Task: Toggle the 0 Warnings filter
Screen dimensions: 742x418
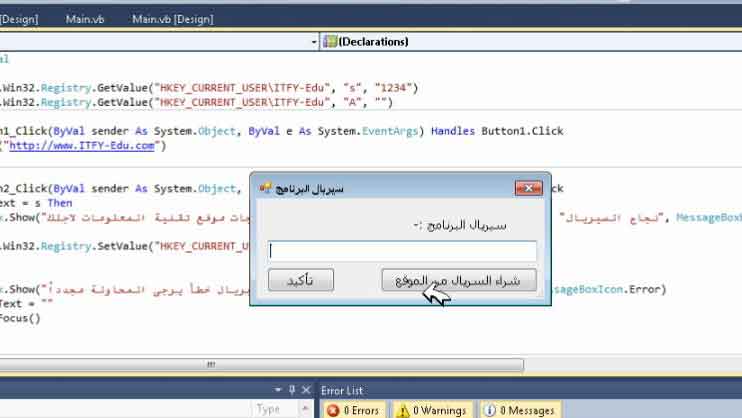Action: pyautogui.click(x=432, y=410)
